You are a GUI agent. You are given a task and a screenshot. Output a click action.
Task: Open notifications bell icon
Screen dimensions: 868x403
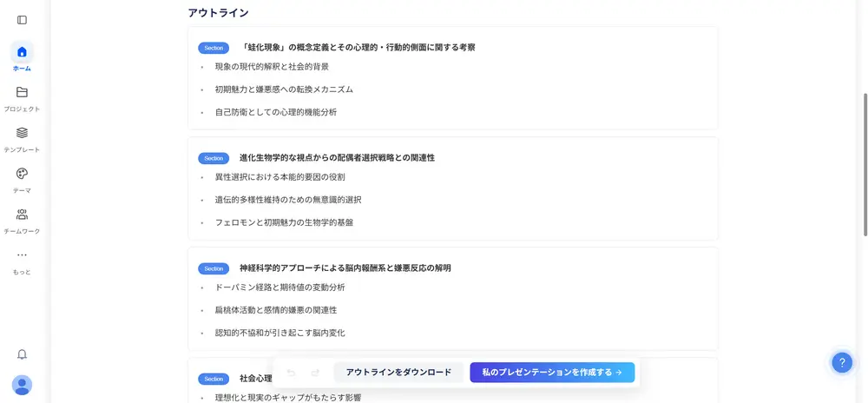point(23,354)
